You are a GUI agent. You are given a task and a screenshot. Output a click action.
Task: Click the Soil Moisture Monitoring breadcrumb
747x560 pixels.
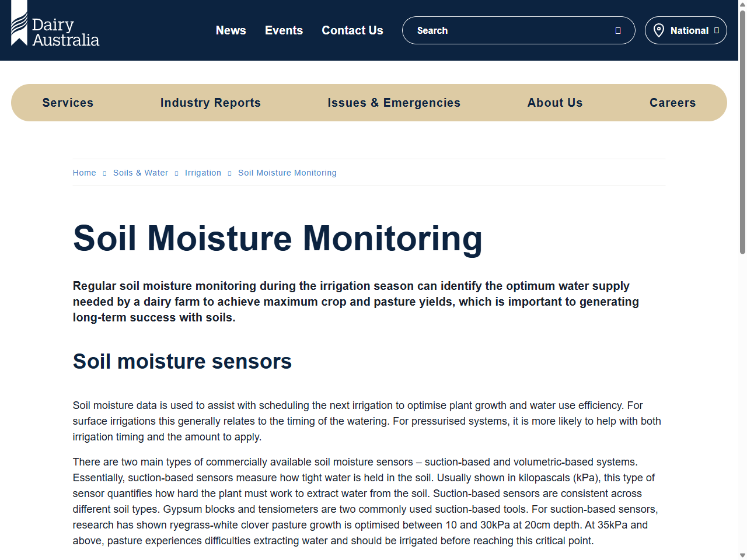[x=287, y=173]
